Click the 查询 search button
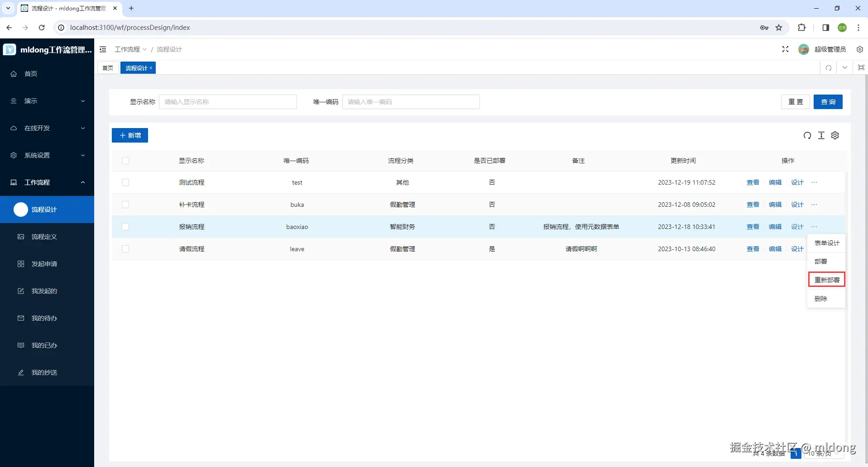 (828, 102)
